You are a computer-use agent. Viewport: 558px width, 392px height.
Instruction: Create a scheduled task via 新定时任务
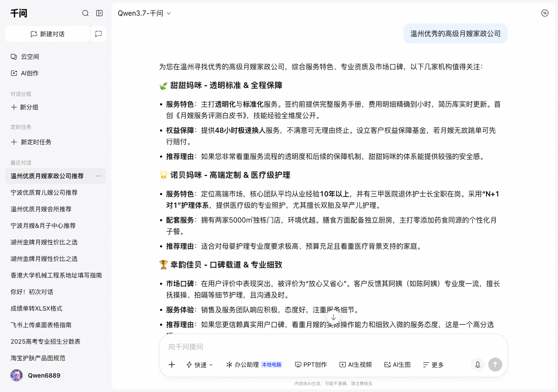pos(56,142)
